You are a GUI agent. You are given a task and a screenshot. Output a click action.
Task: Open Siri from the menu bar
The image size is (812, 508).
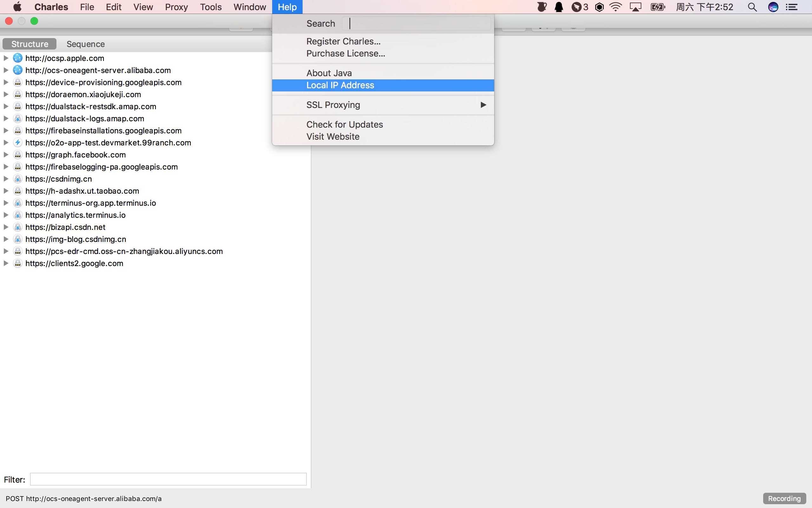[x=773, y=7]
